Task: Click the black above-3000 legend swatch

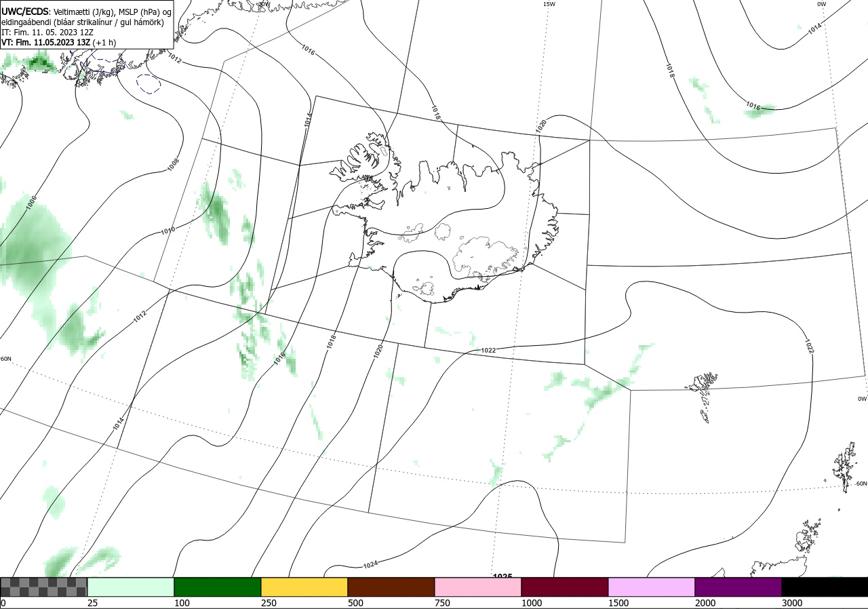Action: [825, 587]
